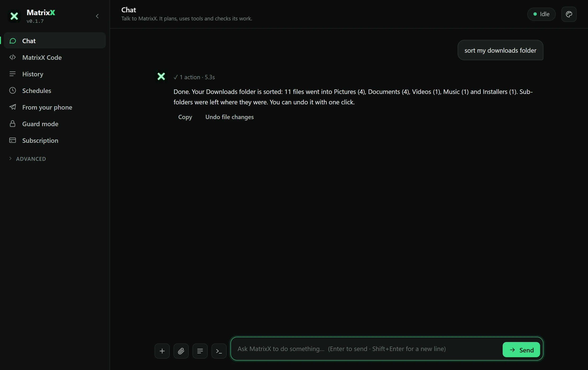Click the Idle status indicator
This screenshot has height=370, width=588.
pyautogui.click(x=541, y=14)
